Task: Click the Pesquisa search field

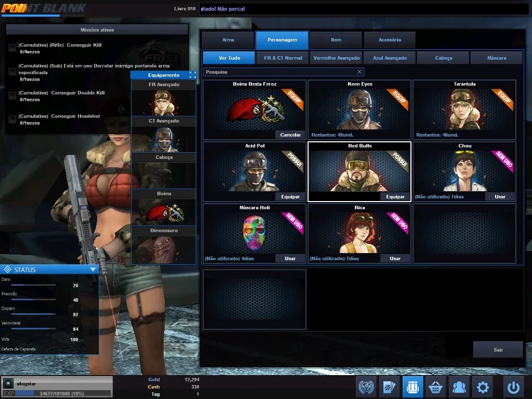Action: 283,72
